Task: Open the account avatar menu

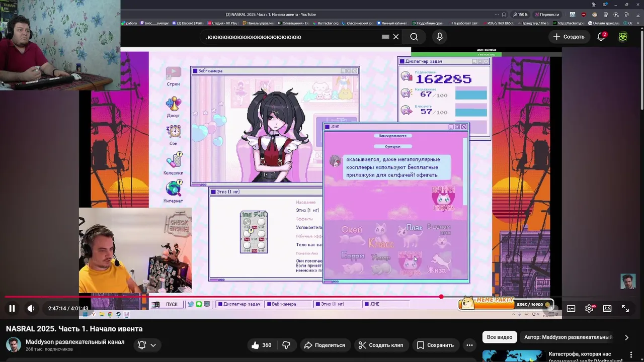Action: tap(623, 37)
